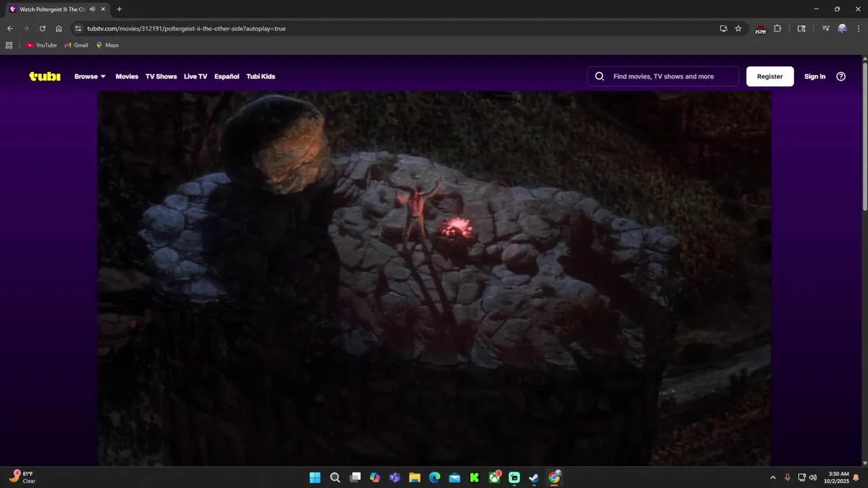Click the Sign In link

click(x=814, y=77)
